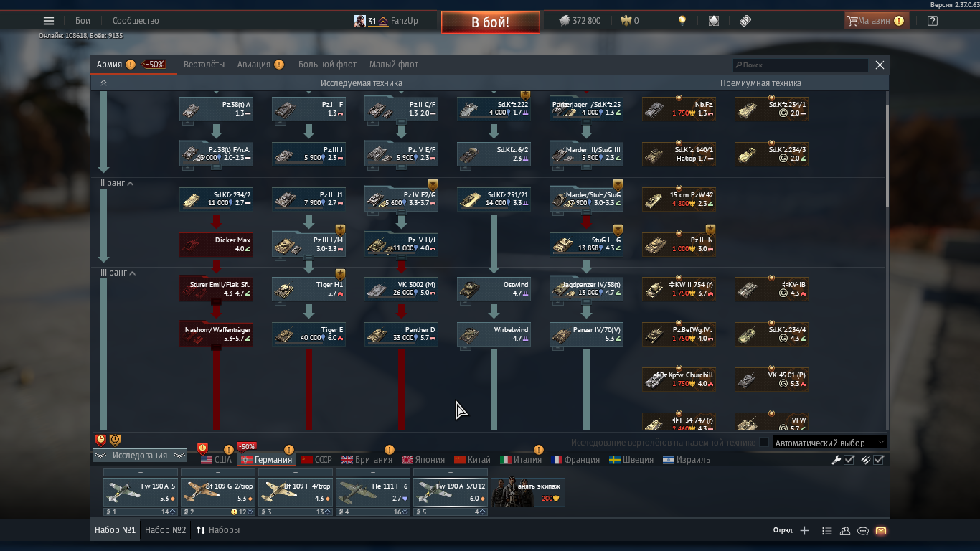Open the Сообщество menu
The height and width of the screenshot is (551, 980).
point(136,21)
